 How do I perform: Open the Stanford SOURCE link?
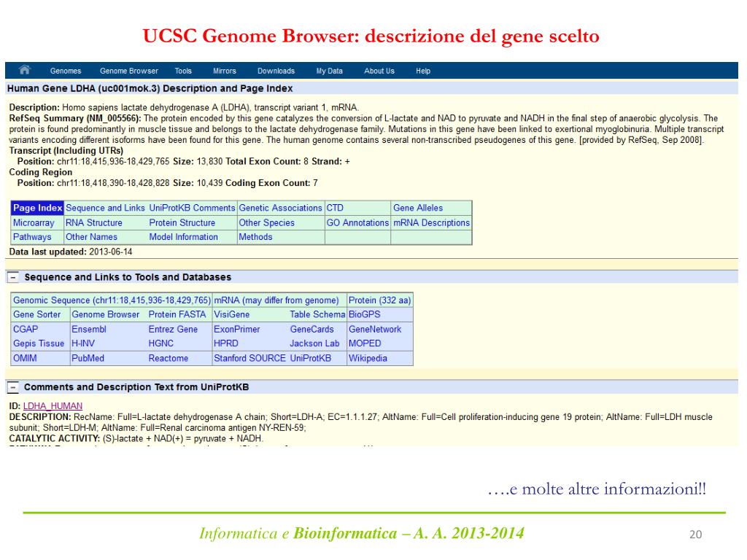(249, 358)
